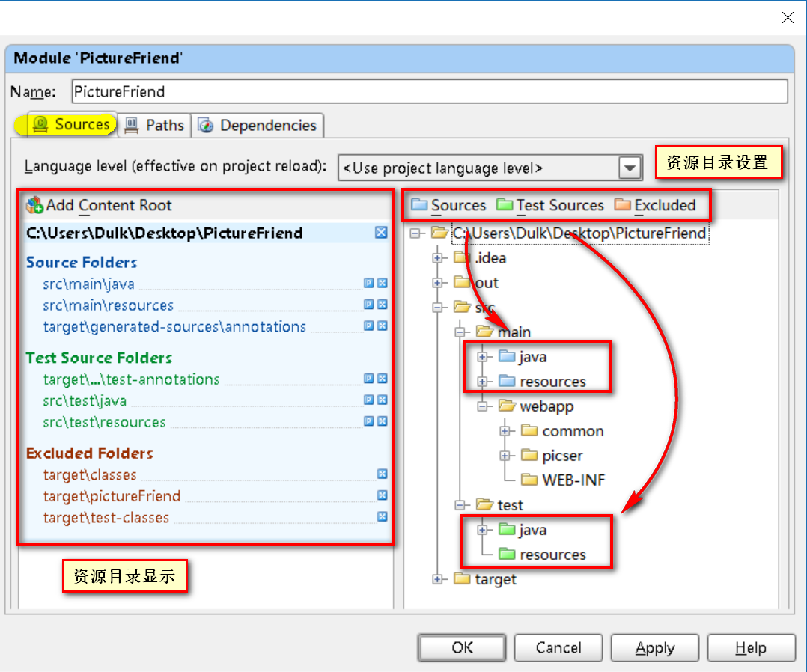Screen dimensions: 807x672
Task: Unmark src\main\java source folder
Action: point(382,282)
